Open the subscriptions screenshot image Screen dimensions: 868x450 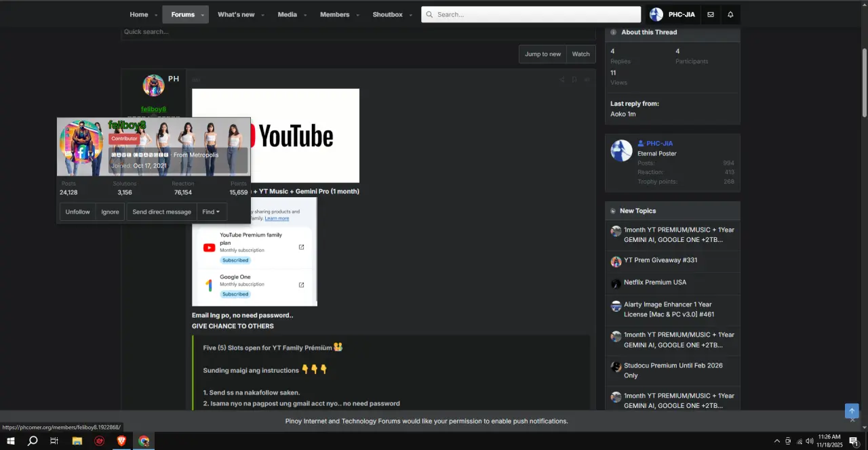pyautogui.click(x=254, y=251)
